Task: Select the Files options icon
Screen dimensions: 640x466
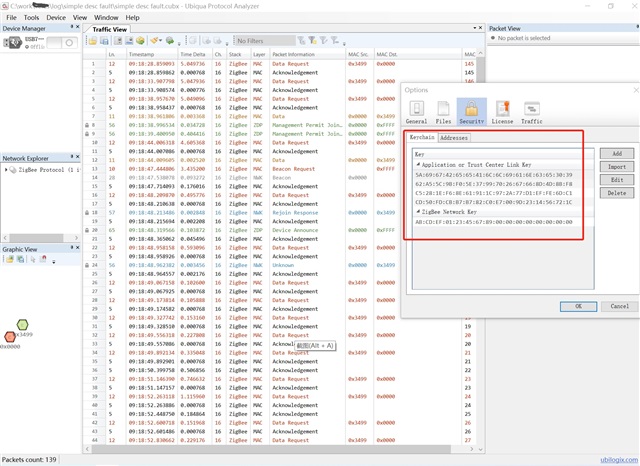Action: tap(443, 112)
